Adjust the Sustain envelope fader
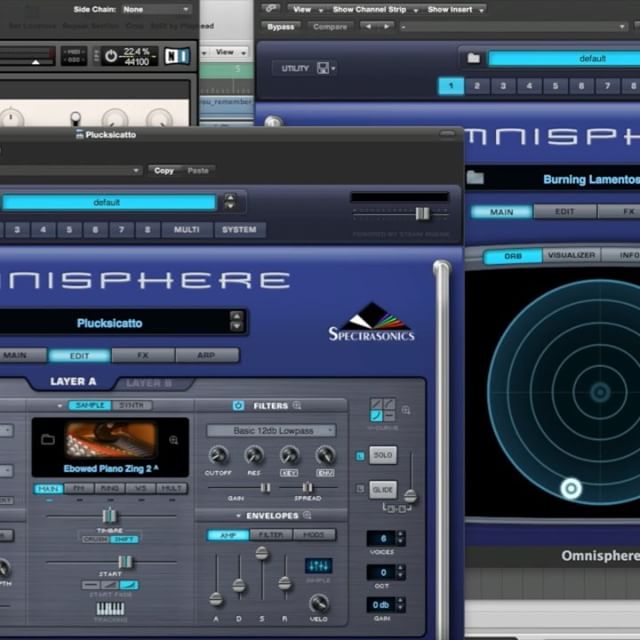Screen dimensions: 640x640 pyautogui.click(x=262, y=553)
